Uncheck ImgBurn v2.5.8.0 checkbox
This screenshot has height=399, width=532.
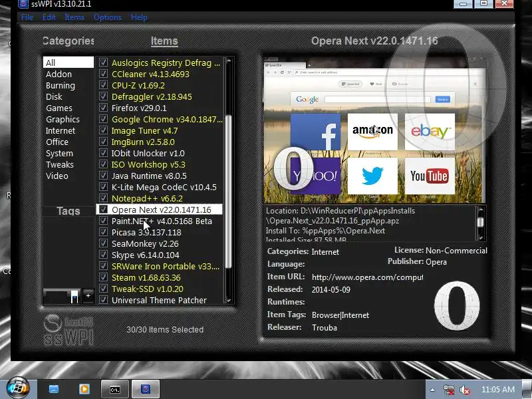tap(103, 142)
